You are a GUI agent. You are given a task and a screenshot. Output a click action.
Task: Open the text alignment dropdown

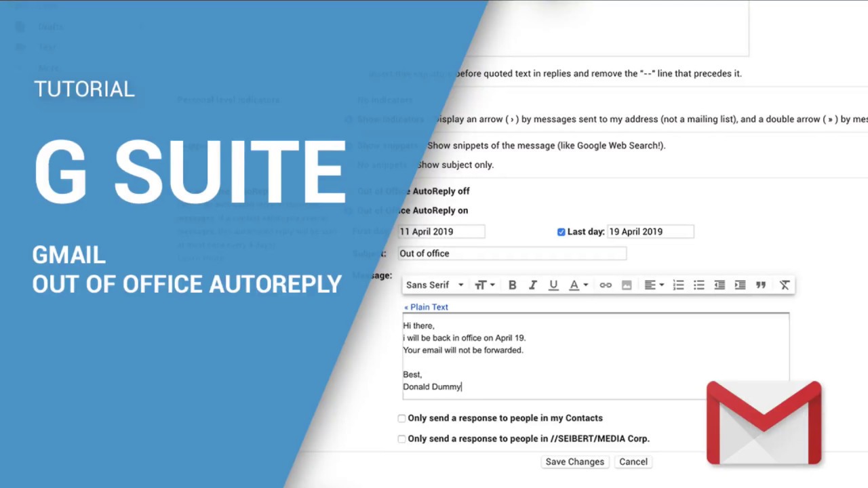coord(654,285)
